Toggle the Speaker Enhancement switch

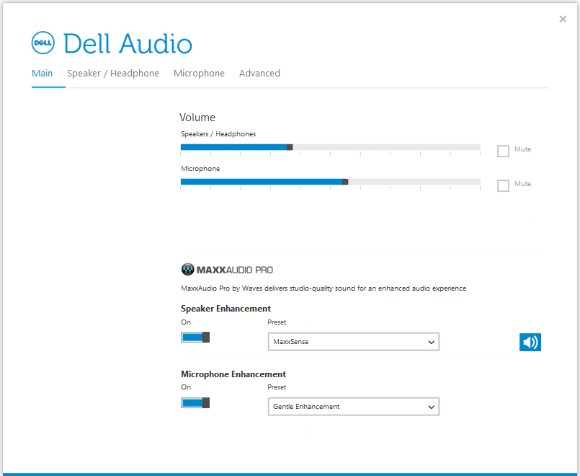[195, 337]
